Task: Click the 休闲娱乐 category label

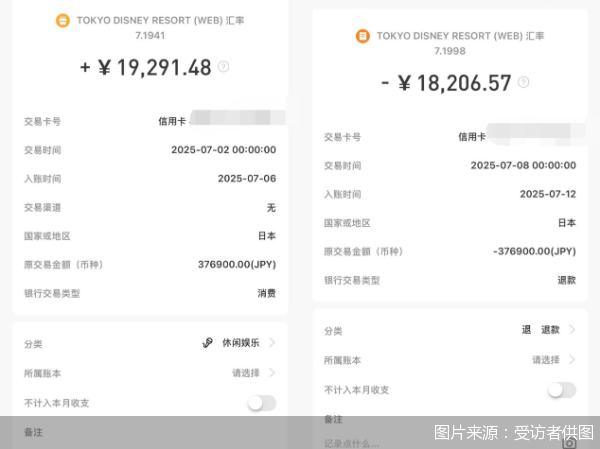Action: 241,343
